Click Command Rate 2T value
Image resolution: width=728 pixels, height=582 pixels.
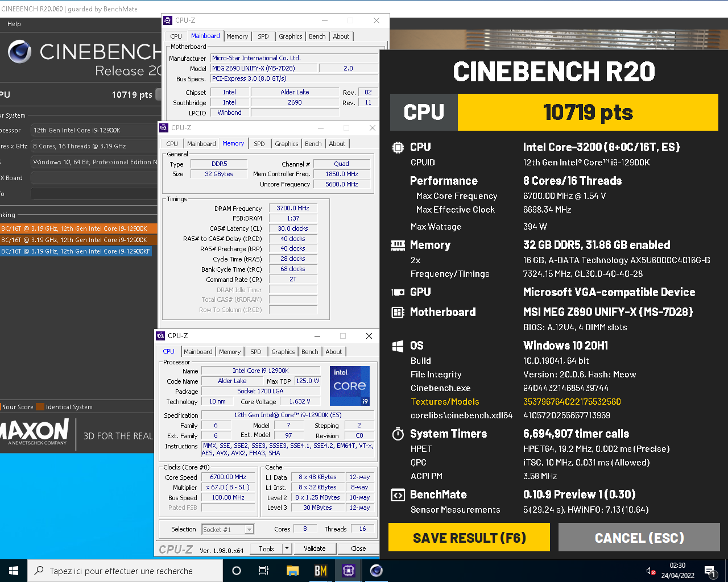coord(293,279)
